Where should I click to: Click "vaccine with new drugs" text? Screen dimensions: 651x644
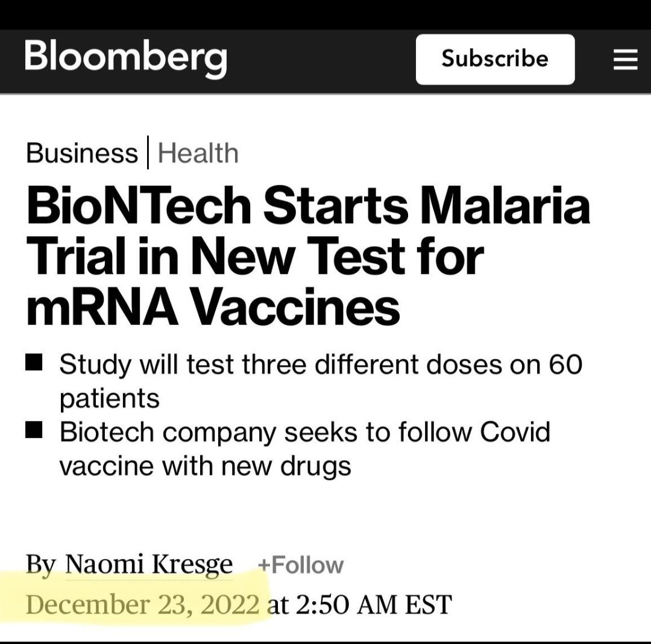pos(205,466)
